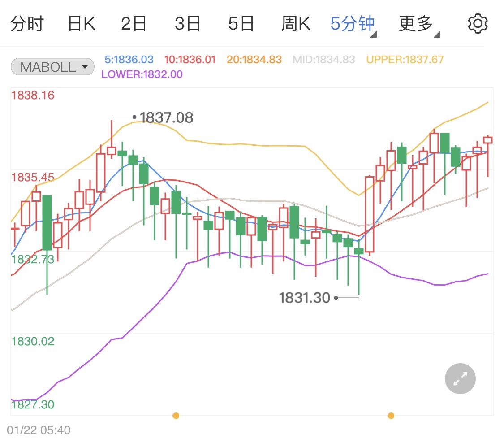Click the second orange timeline dot
The image size is (504, 443).
coord(391,415)
